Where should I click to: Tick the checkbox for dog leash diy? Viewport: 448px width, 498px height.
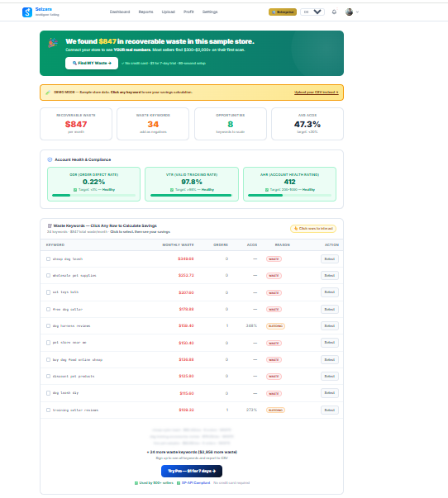48,393
